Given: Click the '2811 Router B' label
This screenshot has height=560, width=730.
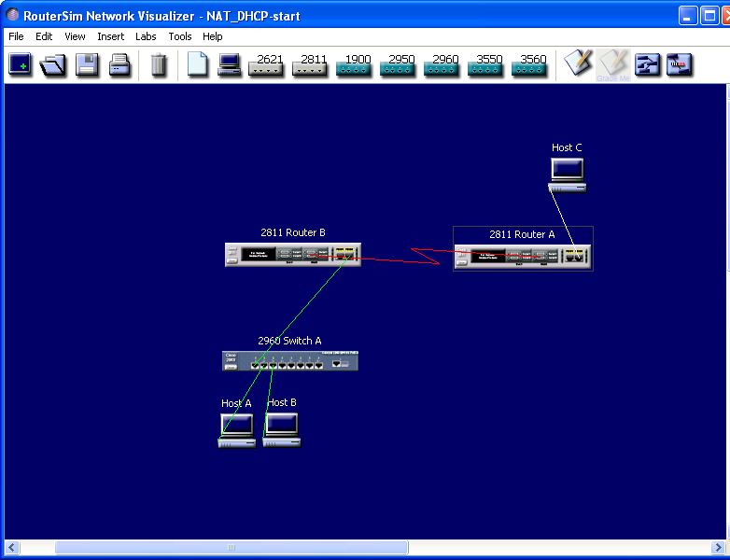Looking at the screenshot, I should pyautogui.click(x=293, y=232).
